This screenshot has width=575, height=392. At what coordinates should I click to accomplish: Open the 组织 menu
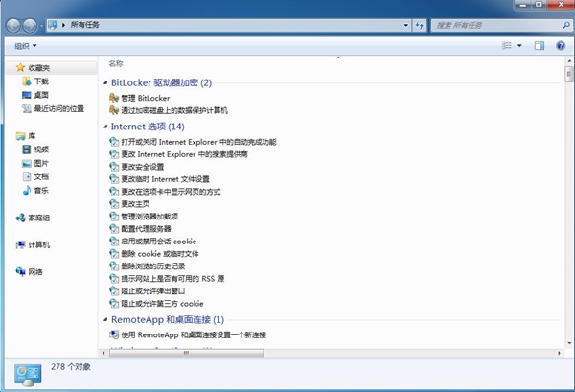click(x=25, y=46)
